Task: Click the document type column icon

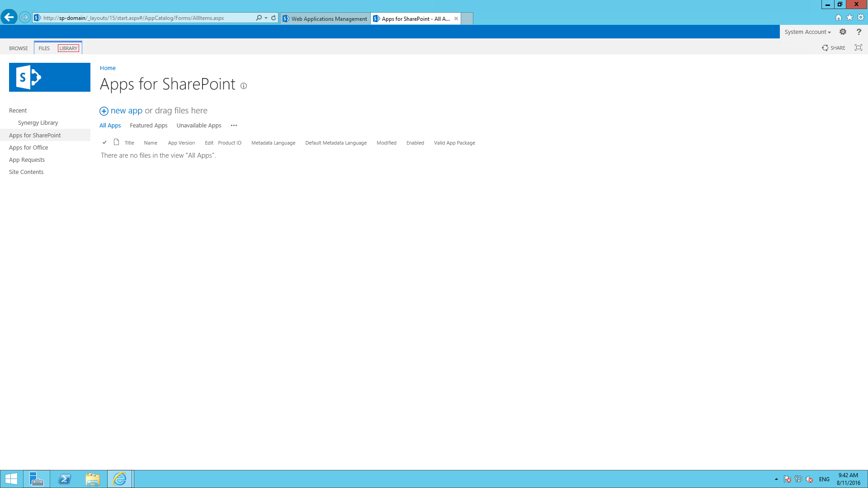Action: (x=117, y=142)
